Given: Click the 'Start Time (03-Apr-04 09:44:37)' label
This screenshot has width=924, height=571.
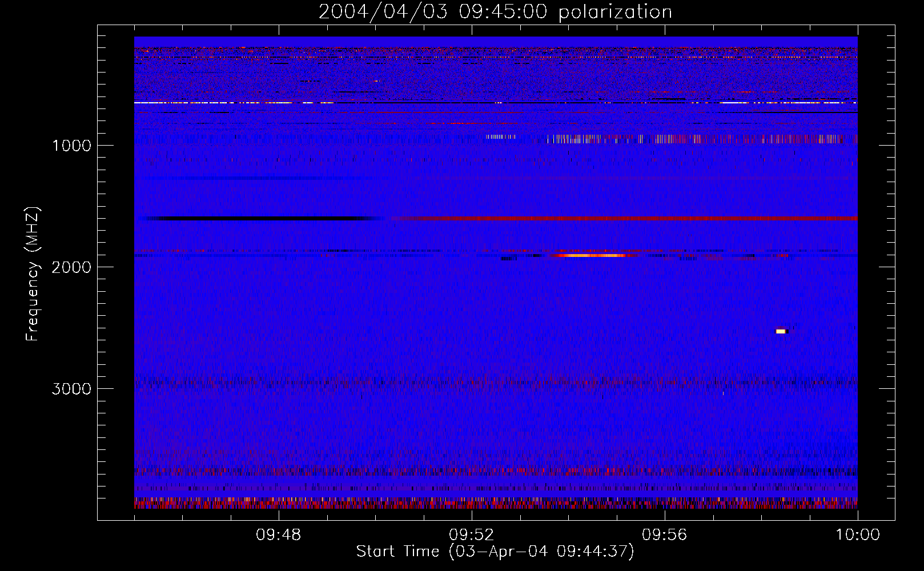Looking at the screenshot, I should coord(495,552).
